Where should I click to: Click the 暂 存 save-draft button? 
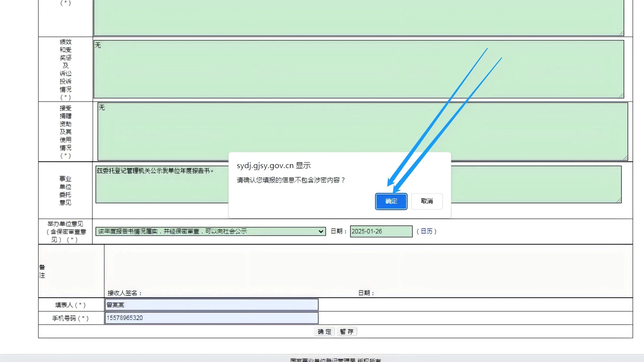coord(347,332)
